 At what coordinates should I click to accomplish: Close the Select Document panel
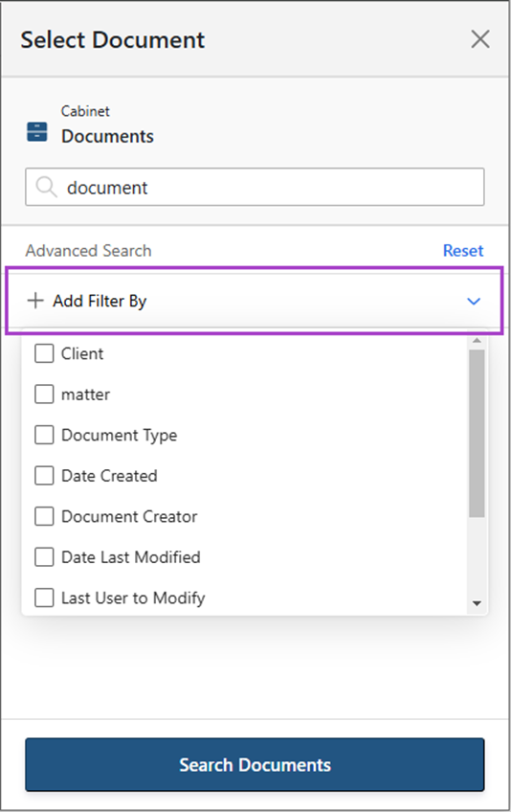coord(480,39)
